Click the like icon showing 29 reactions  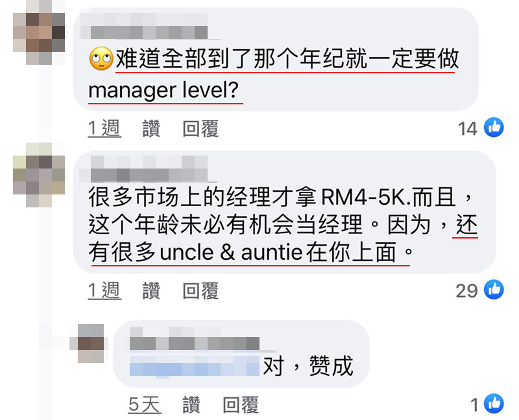494,289
